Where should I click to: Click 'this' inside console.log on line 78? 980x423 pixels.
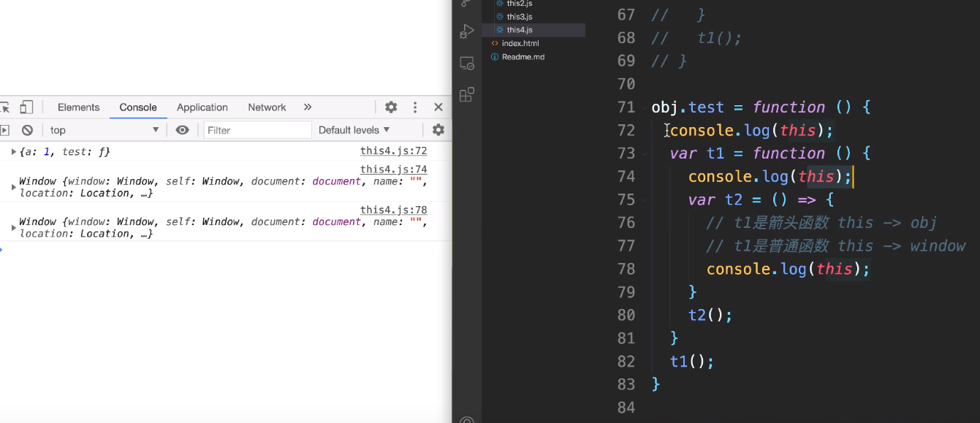click(x=835, y=269)
